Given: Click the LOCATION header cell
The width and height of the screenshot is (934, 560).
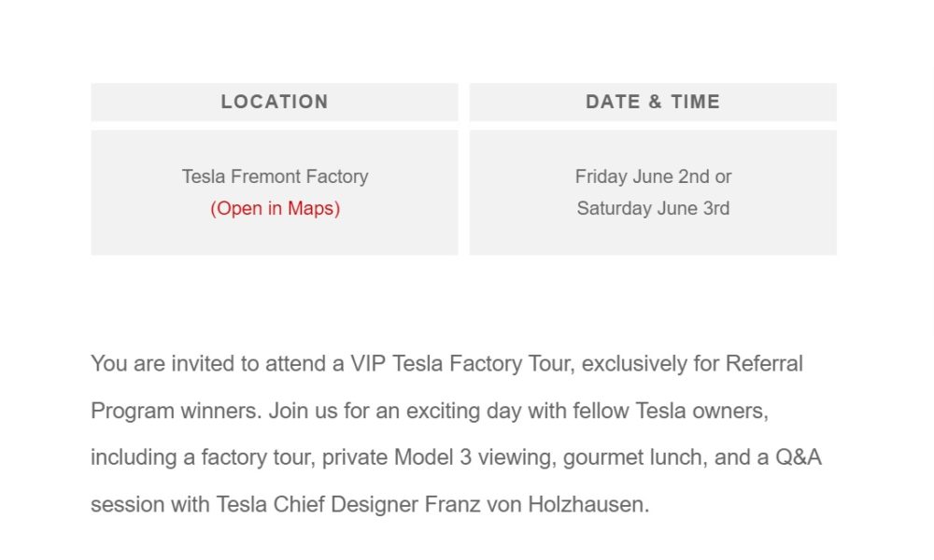Looking at the screenshot, I should [x=275, y=102].
